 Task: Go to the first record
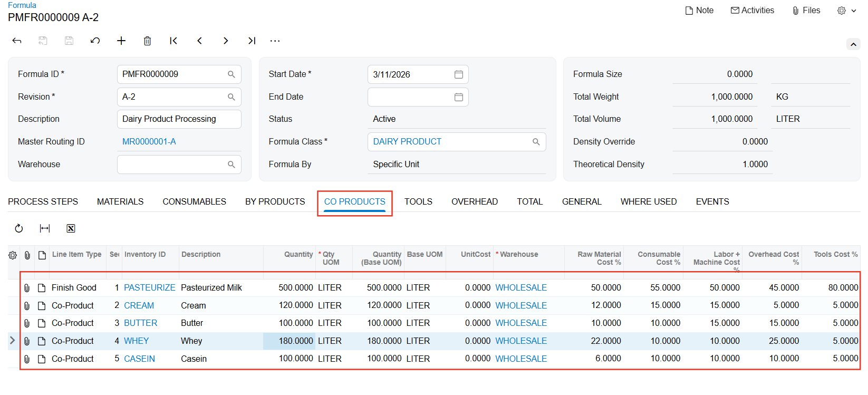[173, 41]
